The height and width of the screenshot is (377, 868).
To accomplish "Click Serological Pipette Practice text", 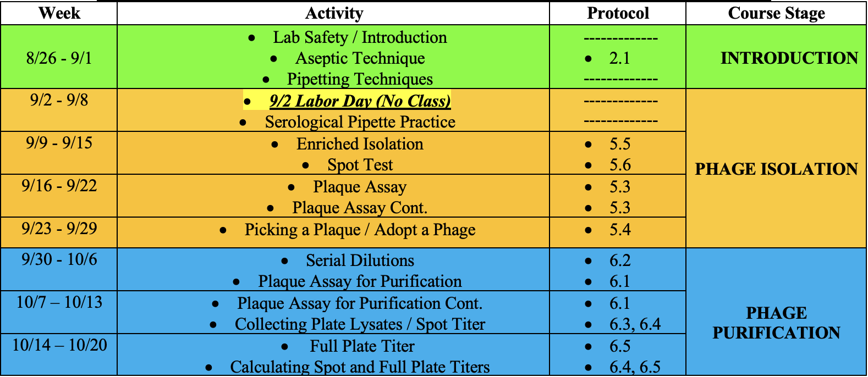I will point(360,122).
